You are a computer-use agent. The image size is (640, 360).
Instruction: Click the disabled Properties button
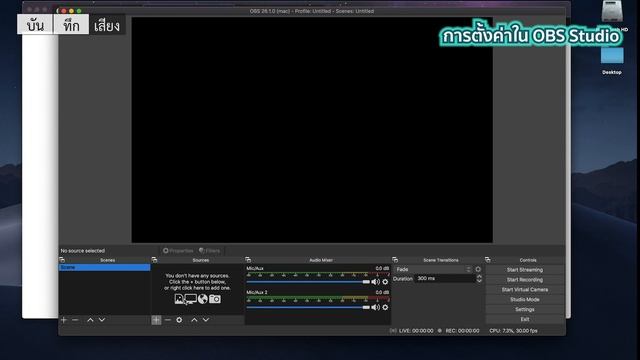pos(178,251)
